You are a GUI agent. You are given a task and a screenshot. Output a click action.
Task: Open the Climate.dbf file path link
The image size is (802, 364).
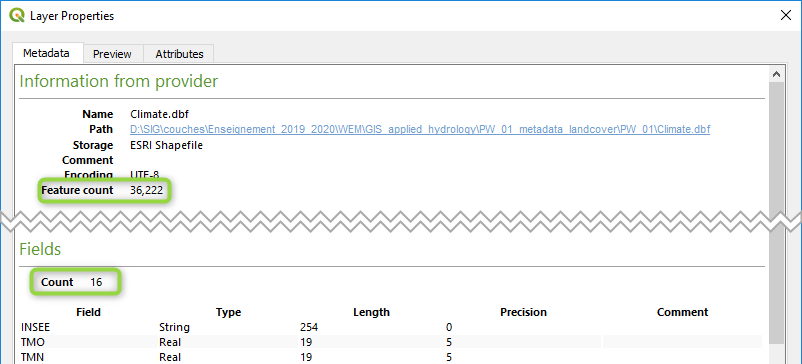(420, 129)
